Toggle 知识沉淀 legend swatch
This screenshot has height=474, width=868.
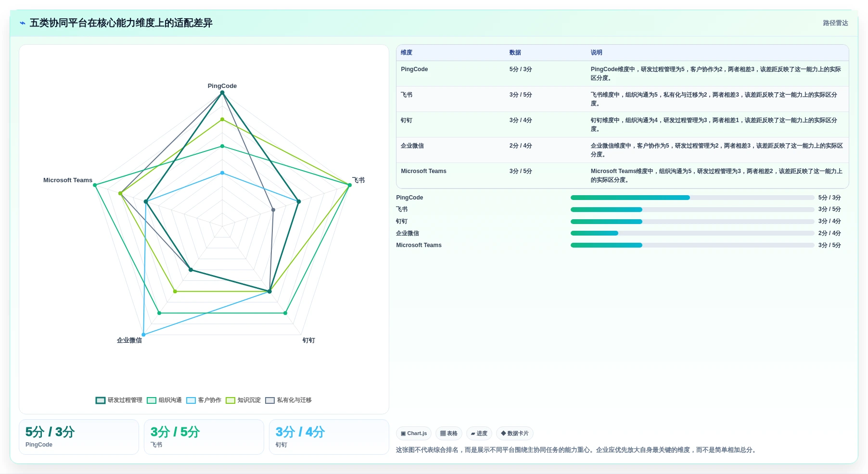pos(230,400)
